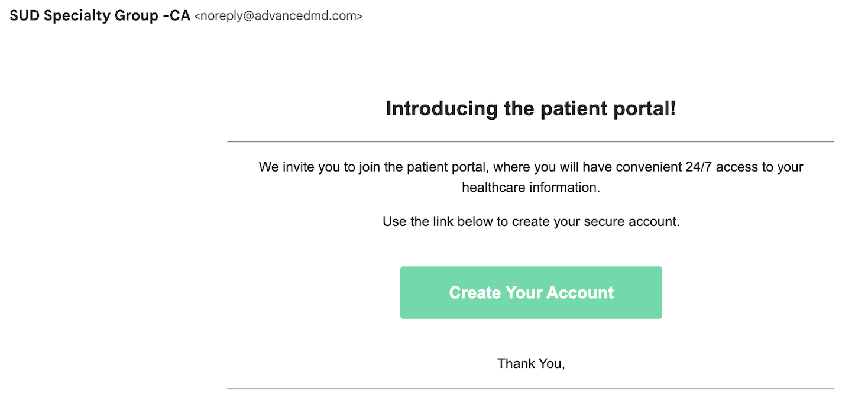Click the word "Account" on the green button
Viewport: 868px width, 400px height.
(580, 292)
